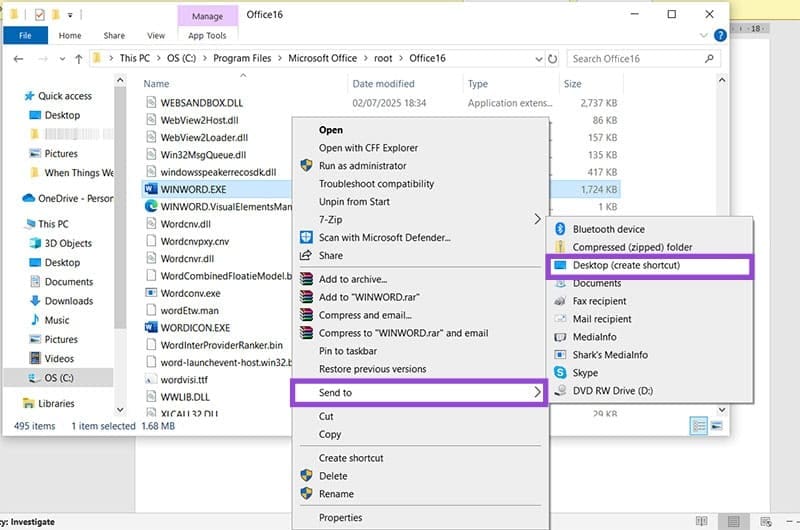
Task: Select Desktop (create shortcut) option
Action: click(626, 265)
